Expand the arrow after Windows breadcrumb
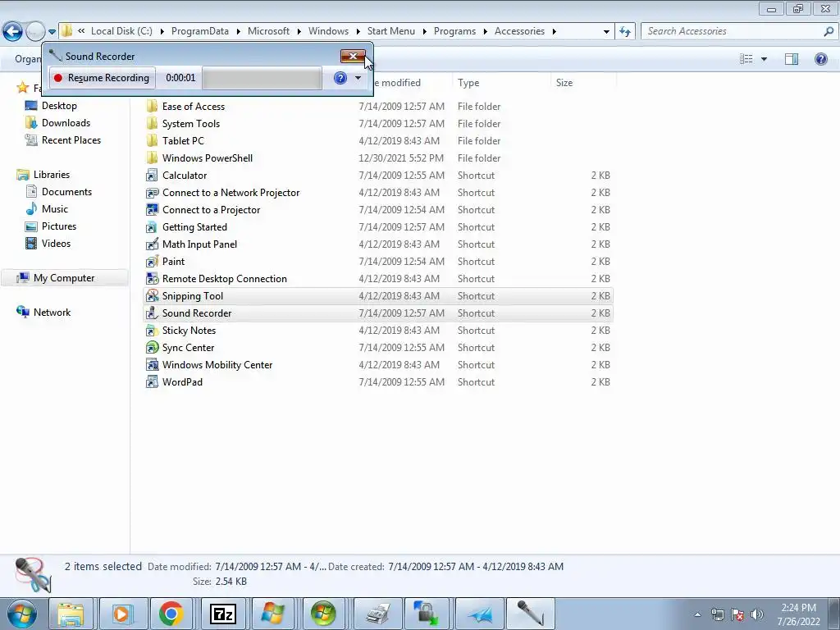 [358, 32]
